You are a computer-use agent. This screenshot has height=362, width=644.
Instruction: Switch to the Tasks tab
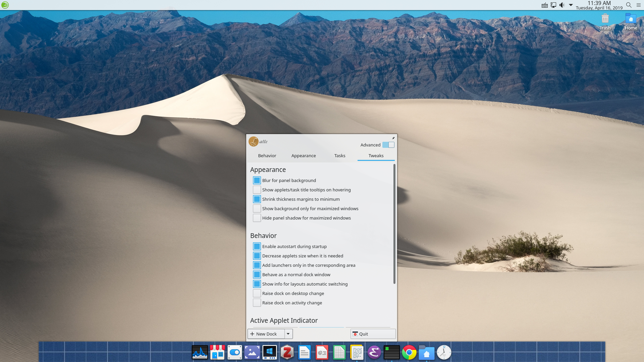pyautogui.click(x=339, y=156)
